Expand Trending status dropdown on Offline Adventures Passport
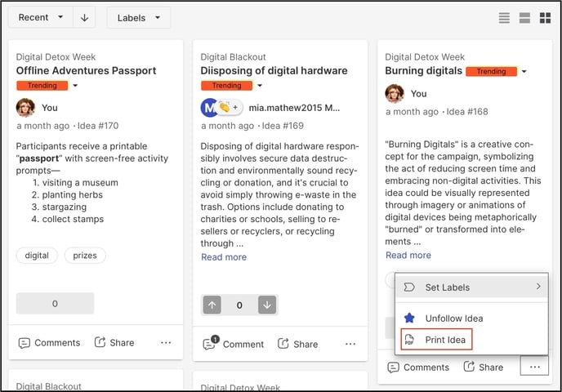Screen dimensions: 562x392 pos(75,86)
